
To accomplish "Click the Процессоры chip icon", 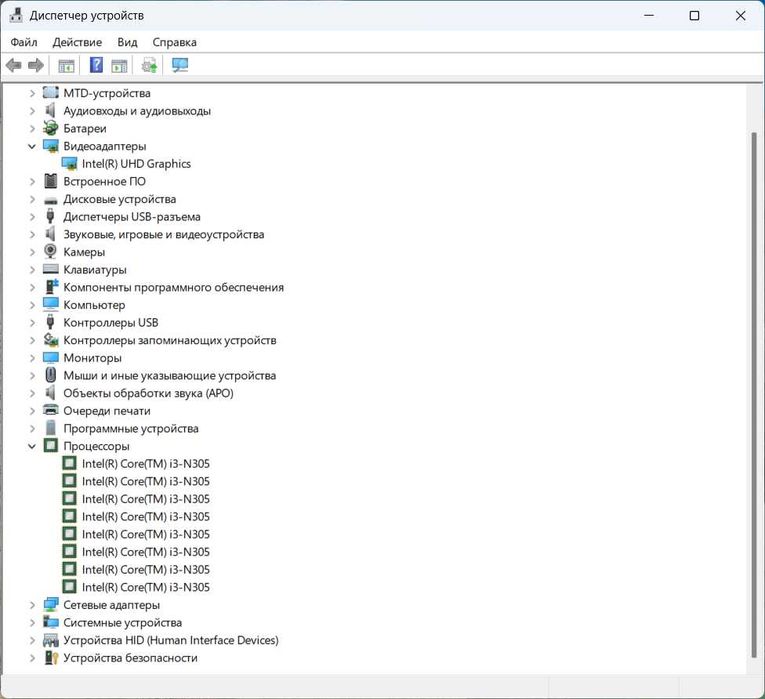I will (x=50, y=445).
